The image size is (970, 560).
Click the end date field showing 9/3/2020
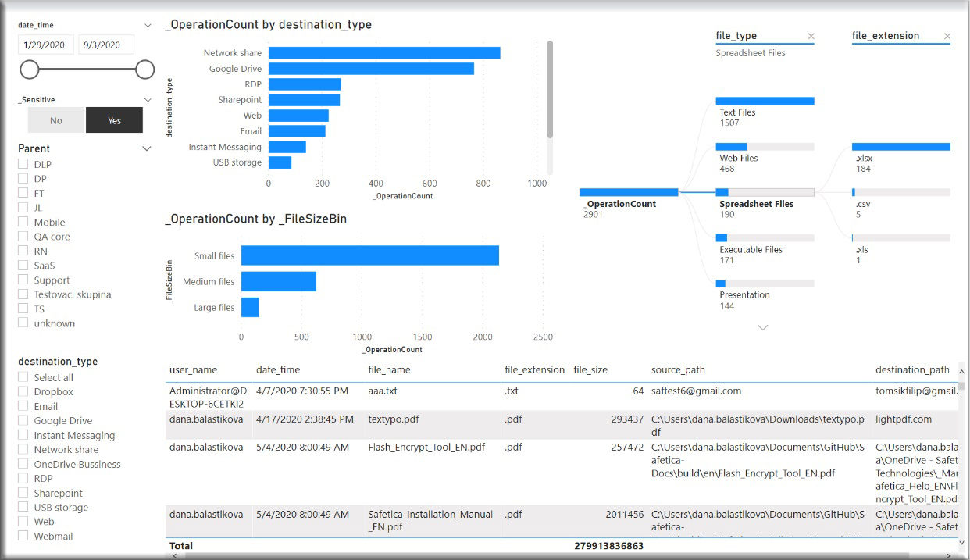coord(106,45)
